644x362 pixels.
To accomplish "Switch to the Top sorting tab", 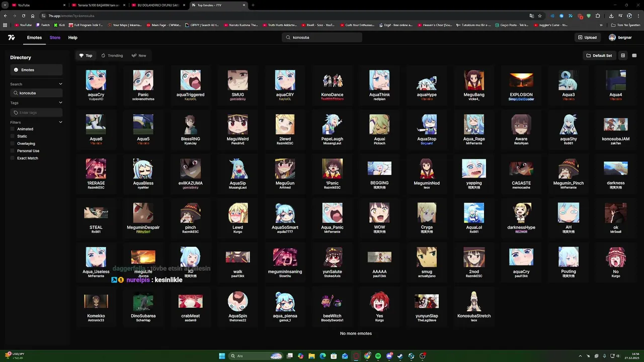I will pyautogui.click(x=86, y=56).
